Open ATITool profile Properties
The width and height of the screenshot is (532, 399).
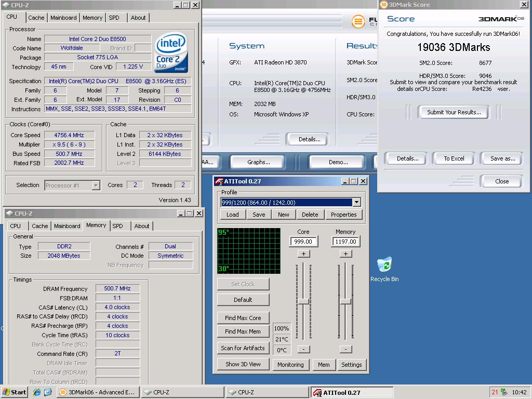344,215
